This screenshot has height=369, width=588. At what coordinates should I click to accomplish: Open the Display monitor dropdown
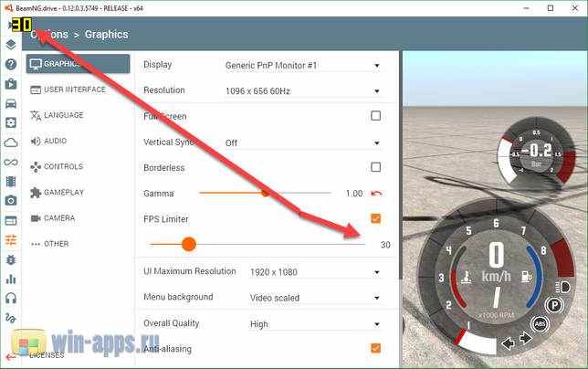click(x=303, y=65)
